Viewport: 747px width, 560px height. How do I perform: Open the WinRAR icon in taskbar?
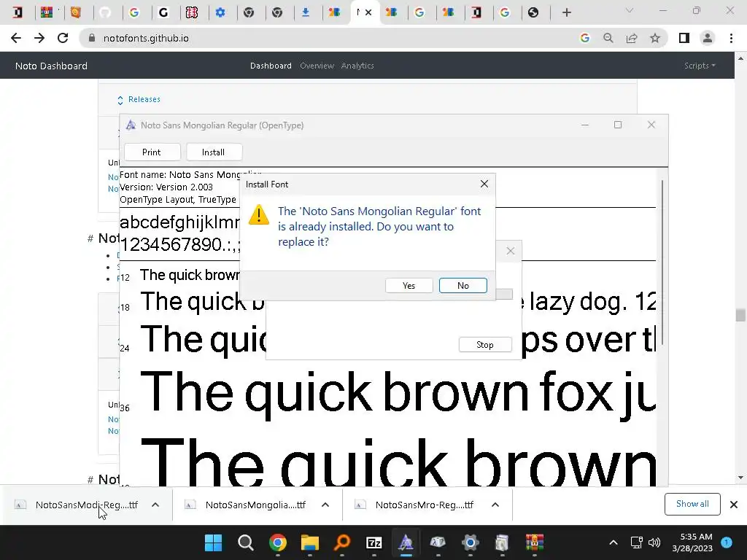(535, 542)
